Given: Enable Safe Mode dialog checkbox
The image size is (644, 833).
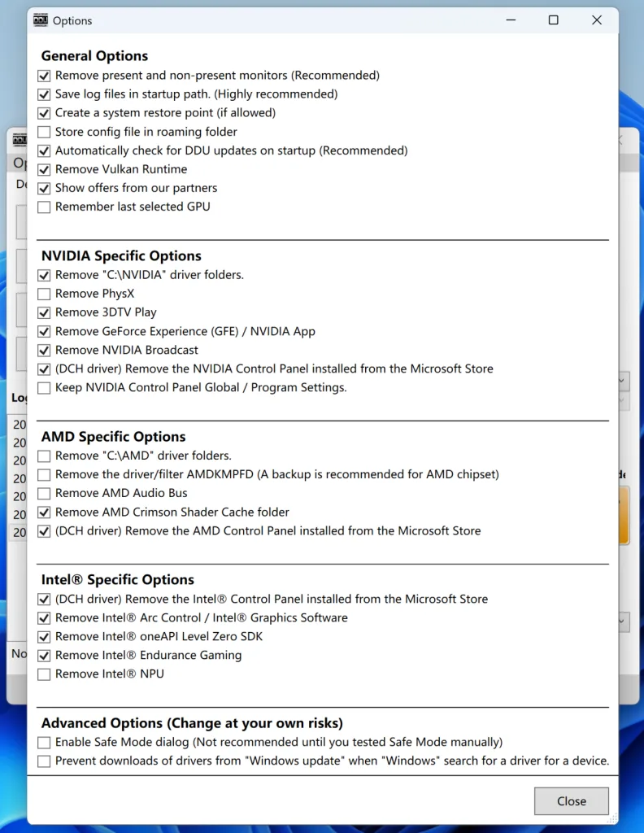Looking at the screenshot, I should pos(44,743).
